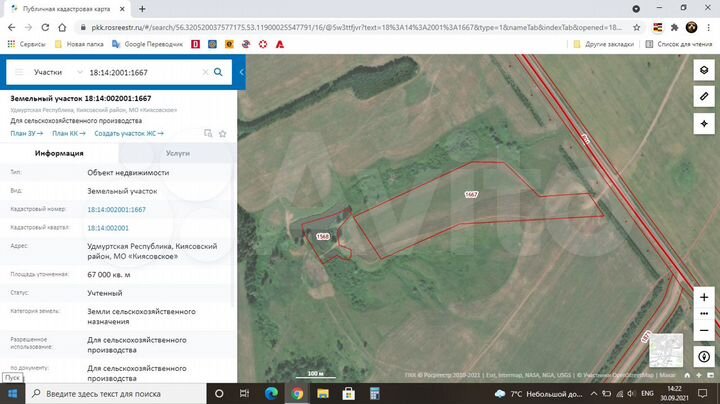Click taskbar search box
Viewport: 720px width, 404px height.
pos(115,394)
